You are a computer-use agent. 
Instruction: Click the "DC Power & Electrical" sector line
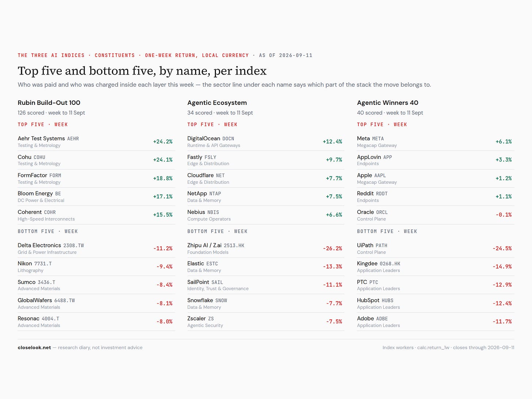41,200
